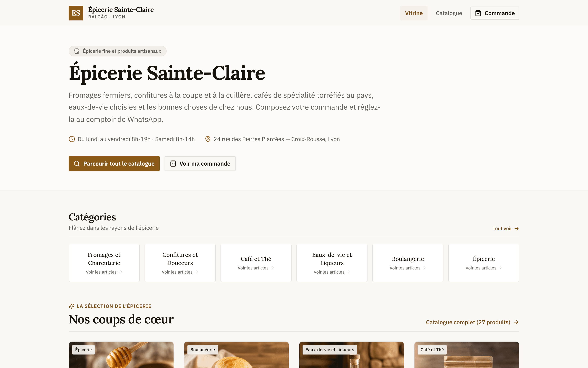This screenshot has height=368, width=588.
Task: Click the large Épicerie Sainte-Claire title
Action: click(x=167, y=73)
